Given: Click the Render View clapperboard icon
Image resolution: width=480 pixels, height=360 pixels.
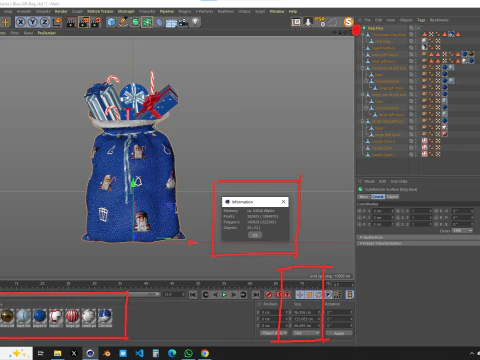Looking at the screenshot, I should coord(71,22).
